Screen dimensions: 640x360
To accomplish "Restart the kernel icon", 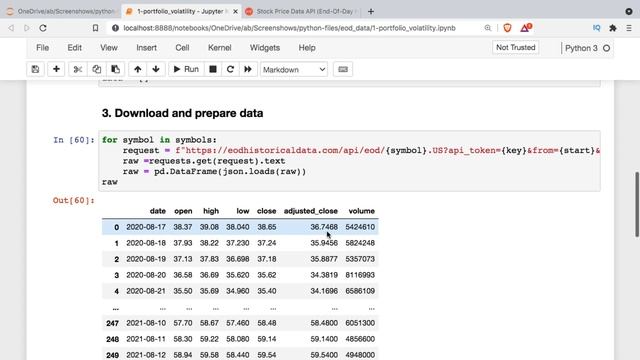I will [230, 69].
